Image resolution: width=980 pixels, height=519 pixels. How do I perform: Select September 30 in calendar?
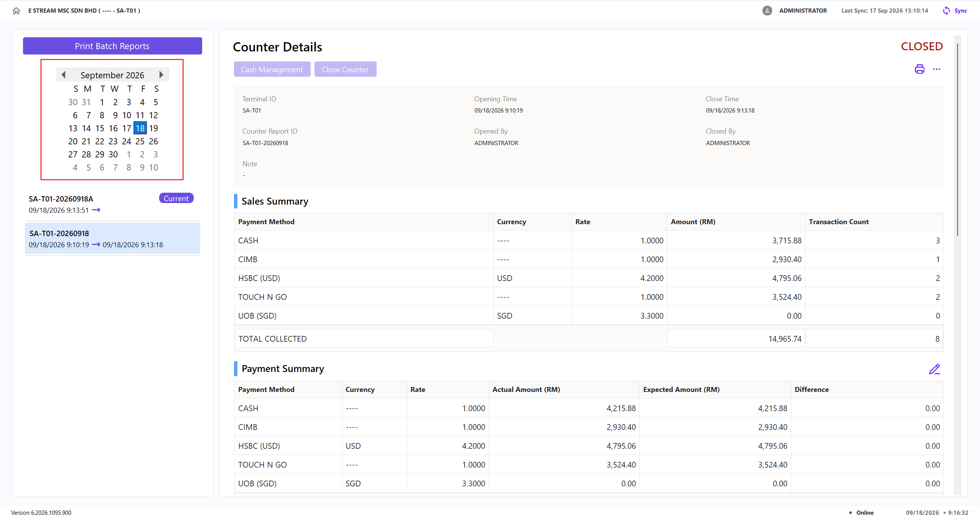(x=113, y=154)
